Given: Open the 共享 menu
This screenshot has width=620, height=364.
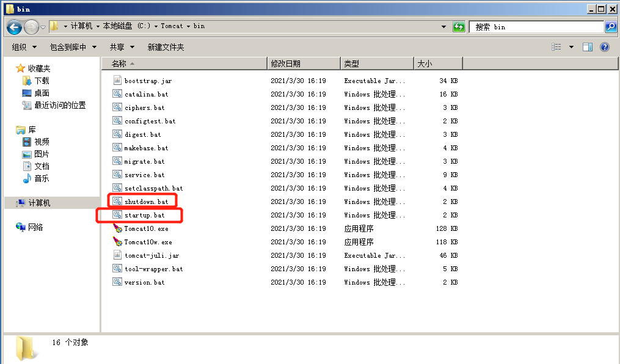Looking at the screenshot, I should (x=121, y=47).
